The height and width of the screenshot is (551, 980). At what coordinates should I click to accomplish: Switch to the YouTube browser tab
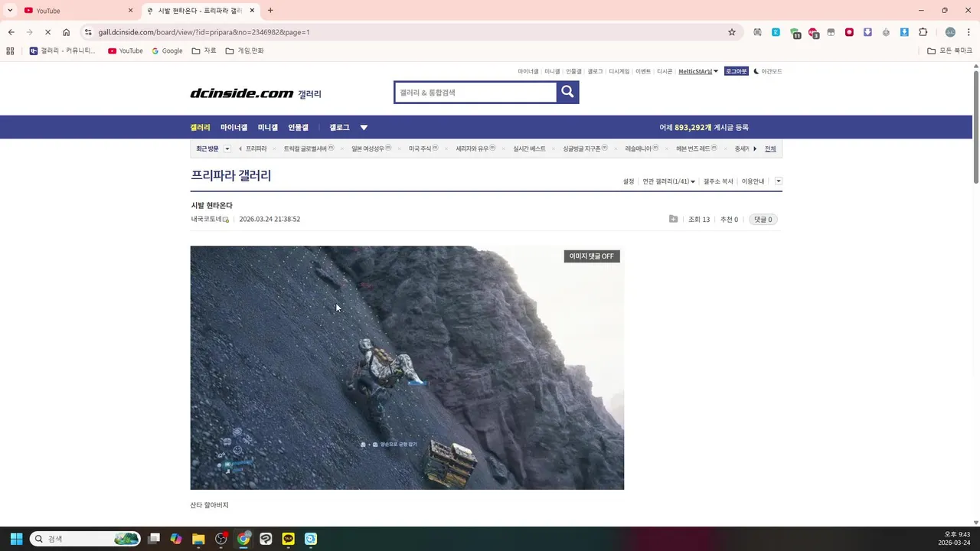(78, 10)
